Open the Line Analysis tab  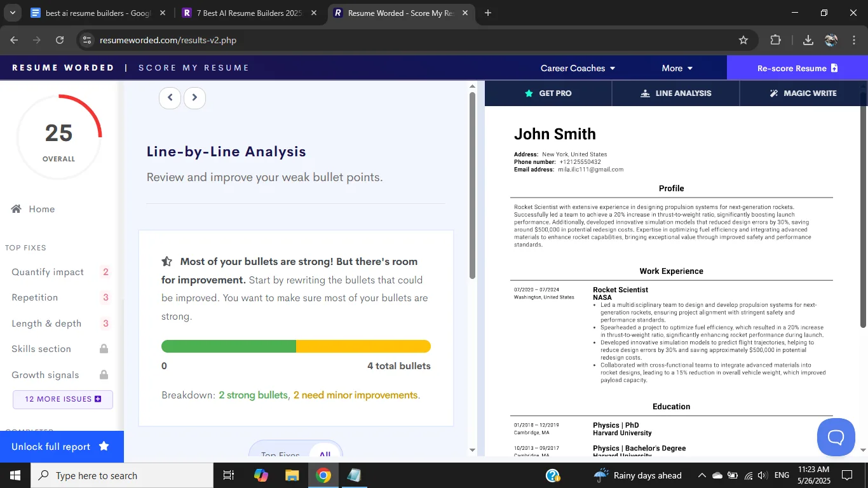click(676, 93)
